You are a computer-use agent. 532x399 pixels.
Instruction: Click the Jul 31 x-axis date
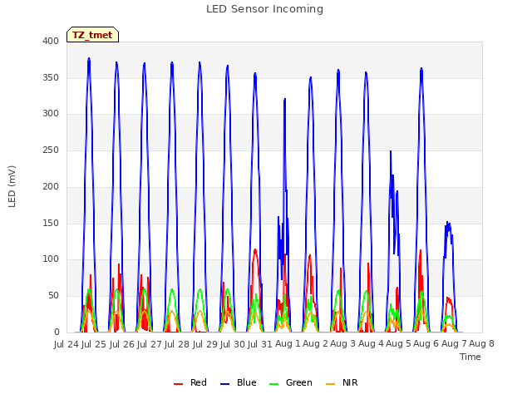(260, 344)
